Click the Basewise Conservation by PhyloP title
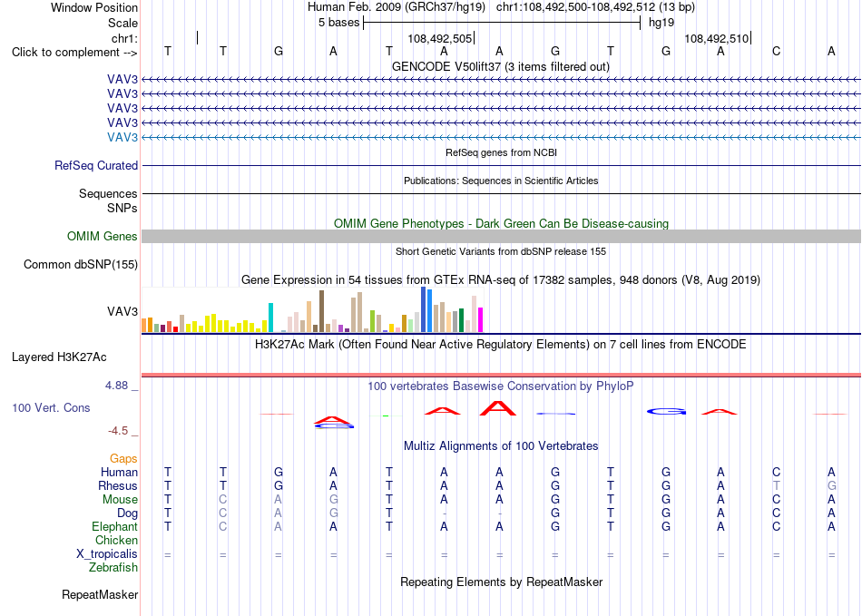Viewport: 862px width, 616px height. (x=501, y=386)
